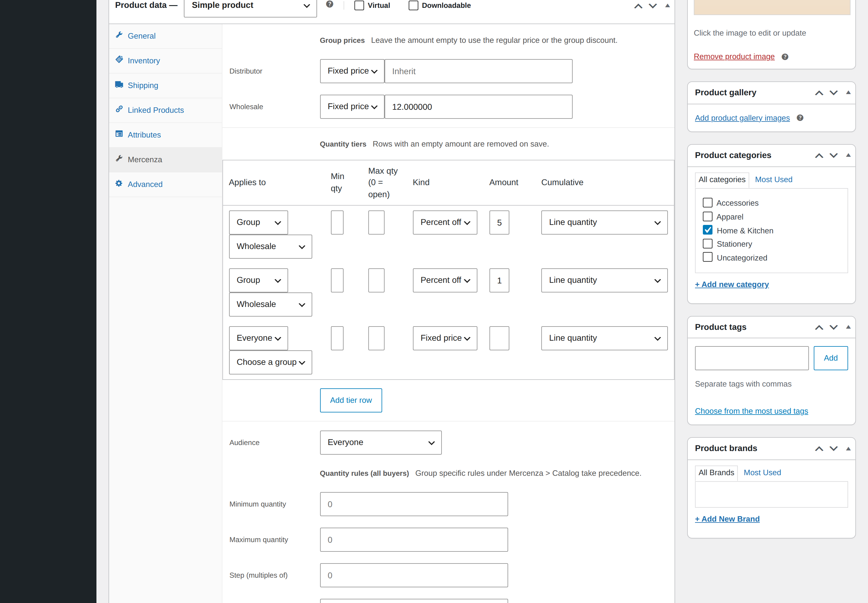Open Distributor Fixed price dropdown
The width and height of the screenshot is (868, 603).
tap(352, 71)
